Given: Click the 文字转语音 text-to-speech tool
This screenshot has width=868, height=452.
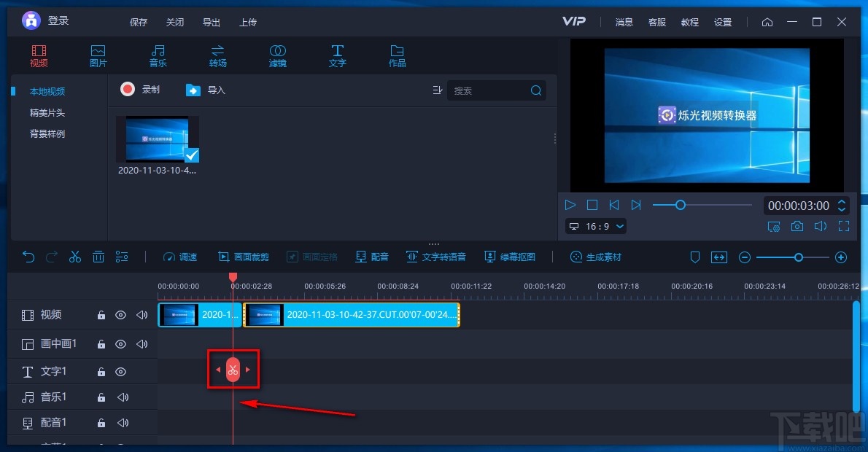Looking at the screenshot, I should pos(436,257).
